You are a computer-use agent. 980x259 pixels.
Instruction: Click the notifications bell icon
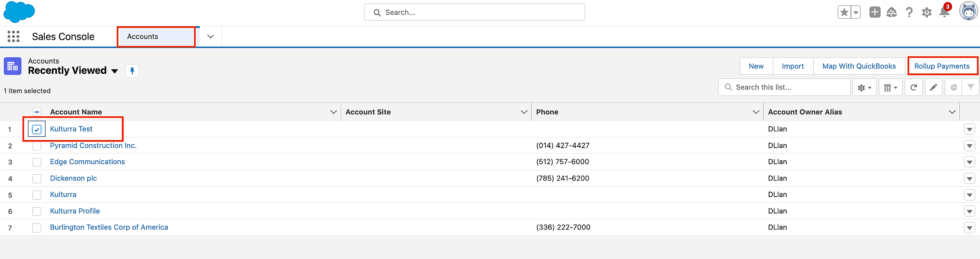tap(944, 12)
